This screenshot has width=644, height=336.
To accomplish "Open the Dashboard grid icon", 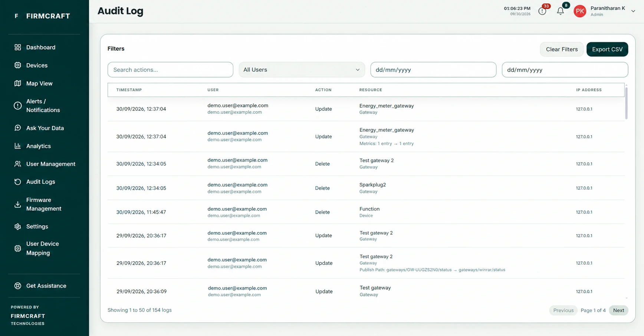I will (x=17, y=47).
